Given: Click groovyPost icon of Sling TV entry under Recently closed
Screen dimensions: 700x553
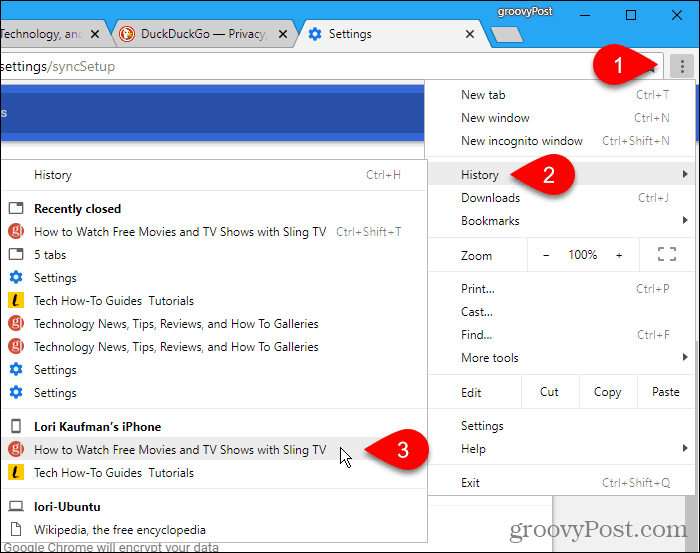Looking at the screenshot, I should (x=16, y=231).
